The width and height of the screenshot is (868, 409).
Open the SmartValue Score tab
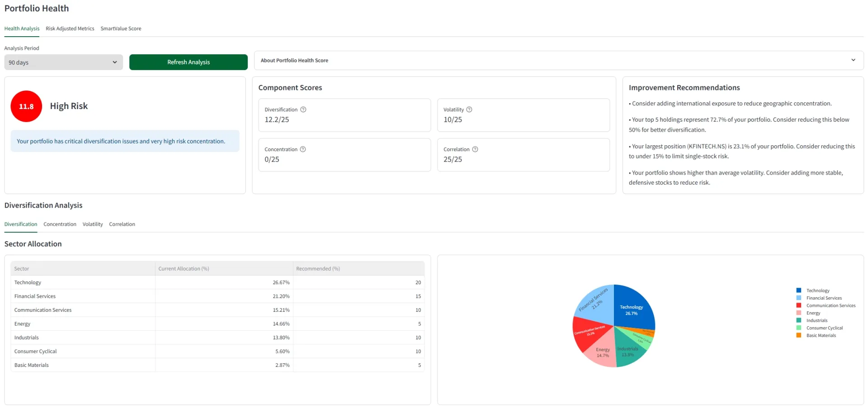coord(121,29)
